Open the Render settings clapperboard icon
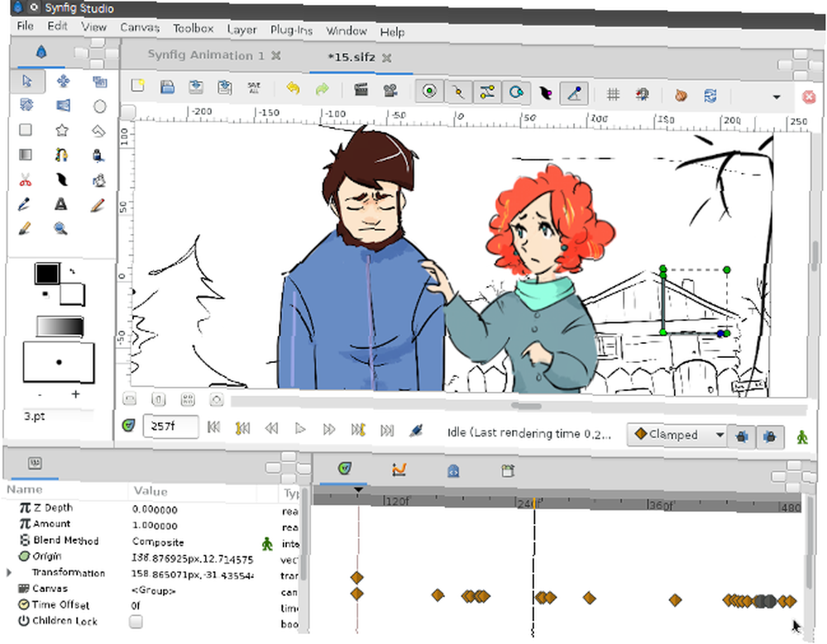Screen dimensions: 827x644 coord(361,89)
